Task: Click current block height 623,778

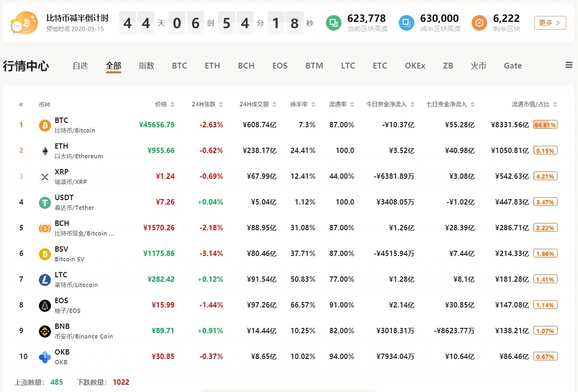Action: (x=367, y=19)
